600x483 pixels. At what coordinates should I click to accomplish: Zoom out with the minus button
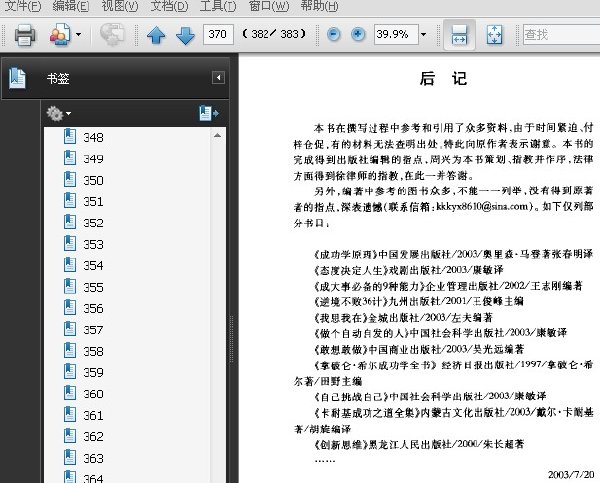334,34
